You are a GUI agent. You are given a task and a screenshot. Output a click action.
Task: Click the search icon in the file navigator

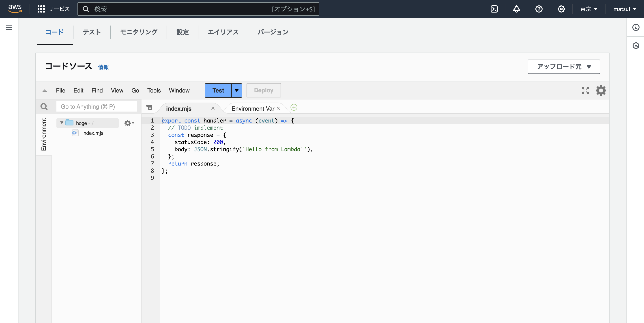click(x=44, y=106)
